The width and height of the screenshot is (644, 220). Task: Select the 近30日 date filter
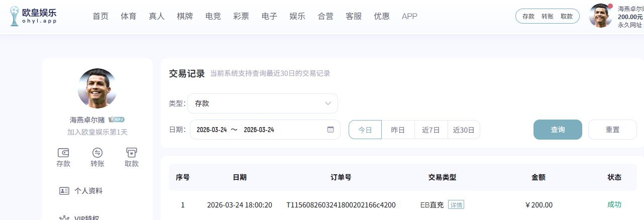point(464,130)
